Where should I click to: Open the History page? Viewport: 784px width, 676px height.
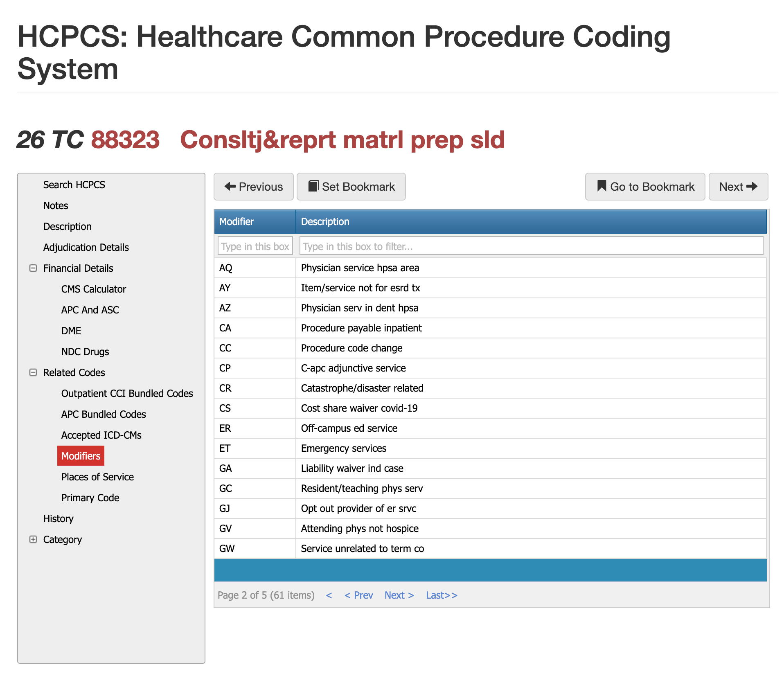point(58,518)
